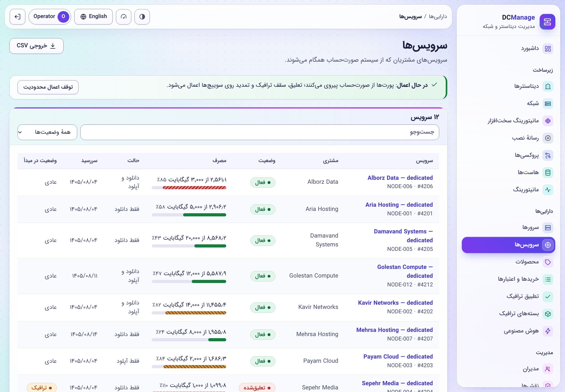Screen dimensions: 565x392
Task: Open تطبیق ترافیک checkmark icon
Action: tap(548, 297)
